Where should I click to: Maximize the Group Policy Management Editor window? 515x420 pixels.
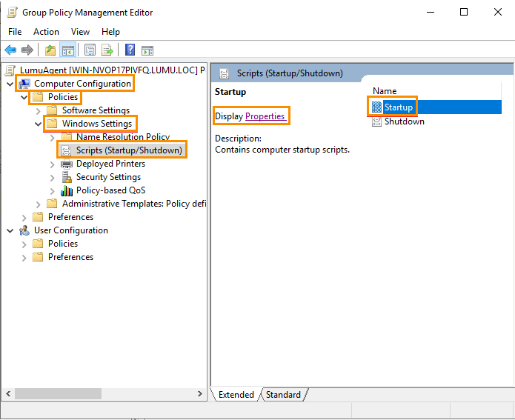pos(464,12)
